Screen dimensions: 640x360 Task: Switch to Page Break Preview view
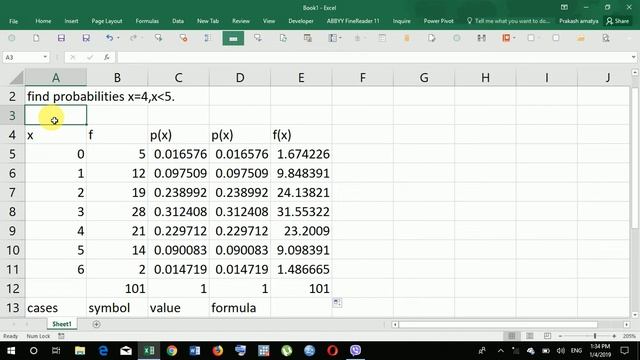coord(547,336)
